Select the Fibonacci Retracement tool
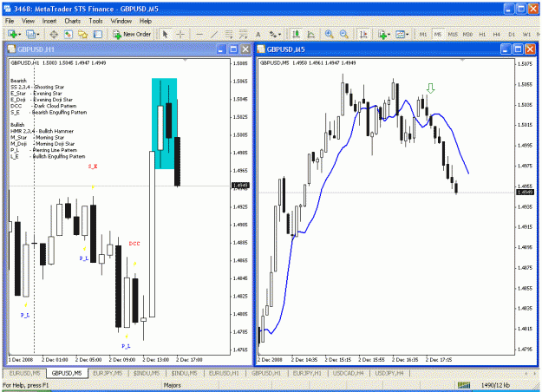 point(244,34)
